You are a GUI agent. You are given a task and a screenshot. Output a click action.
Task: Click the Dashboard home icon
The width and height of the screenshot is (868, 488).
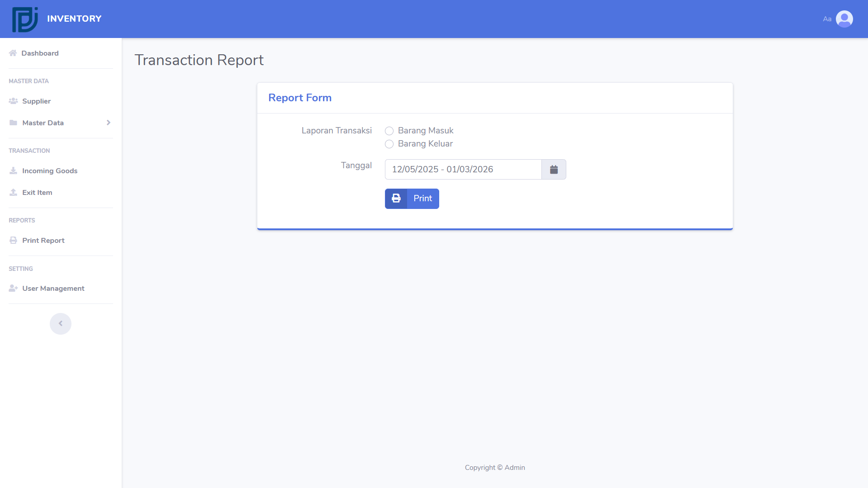pyautogui.click(x=13, y=53)
